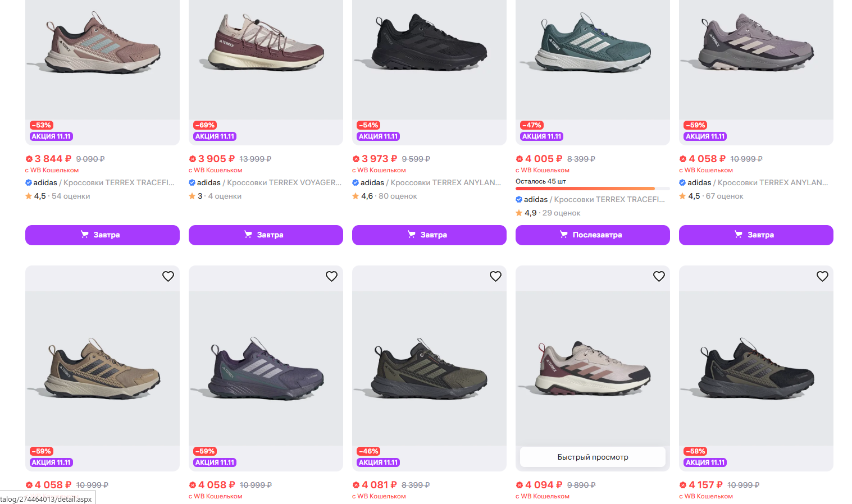Click the Осталось 45 шт stock progress bar

pyautogui.click(x=593, y=189)
